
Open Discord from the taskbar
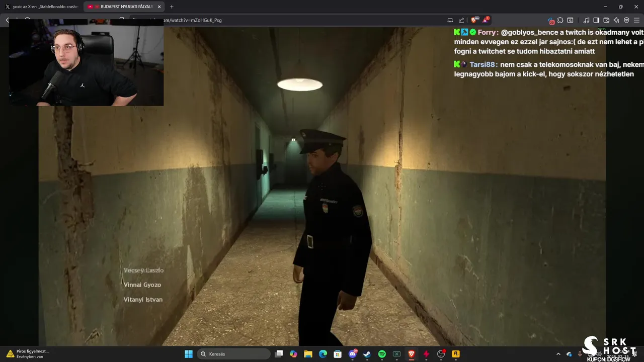point(353,354)
